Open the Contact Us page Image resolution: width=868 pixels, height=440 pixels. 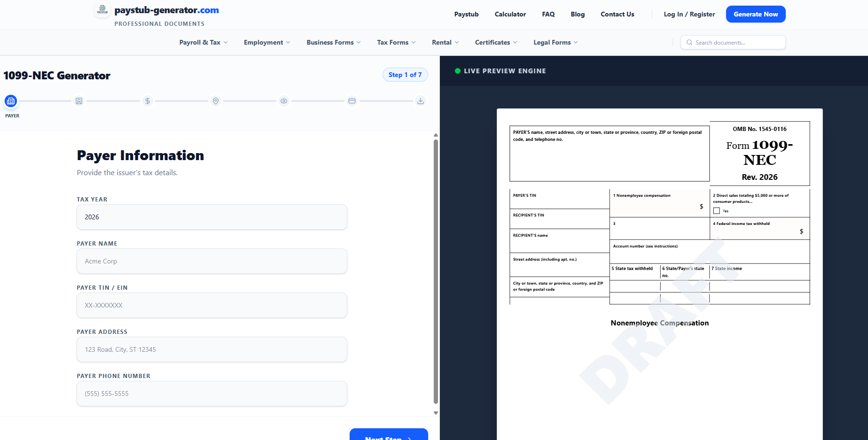tap(618, 14)
